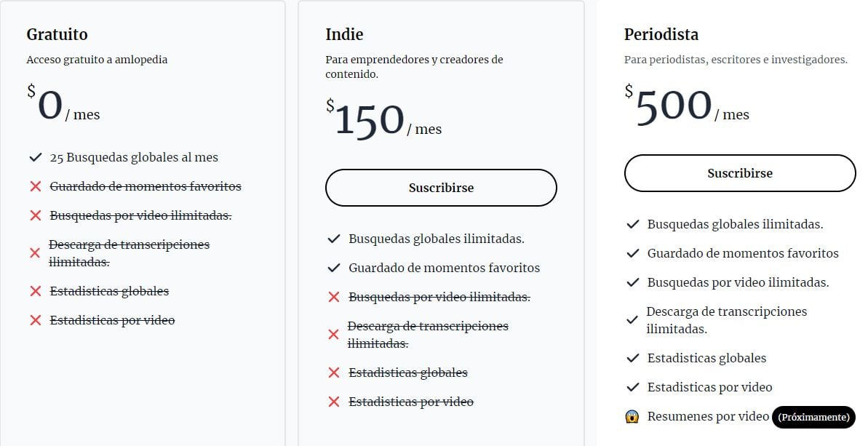
Task: Click checkmark beside Indie Guardado de momentos favoritos
Action: click(334, 268)
